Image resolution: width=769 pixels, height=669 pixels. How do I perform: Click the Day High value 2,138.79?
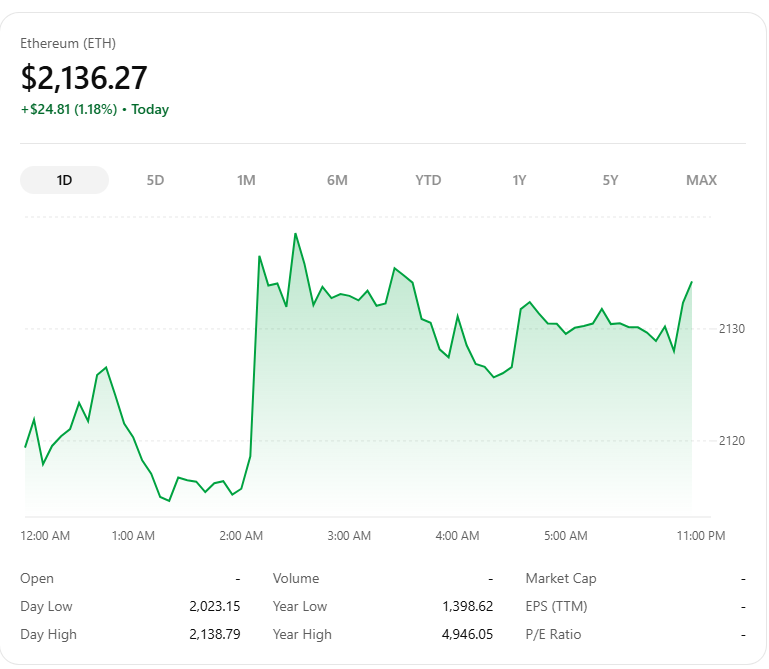(x=214, y=634)
